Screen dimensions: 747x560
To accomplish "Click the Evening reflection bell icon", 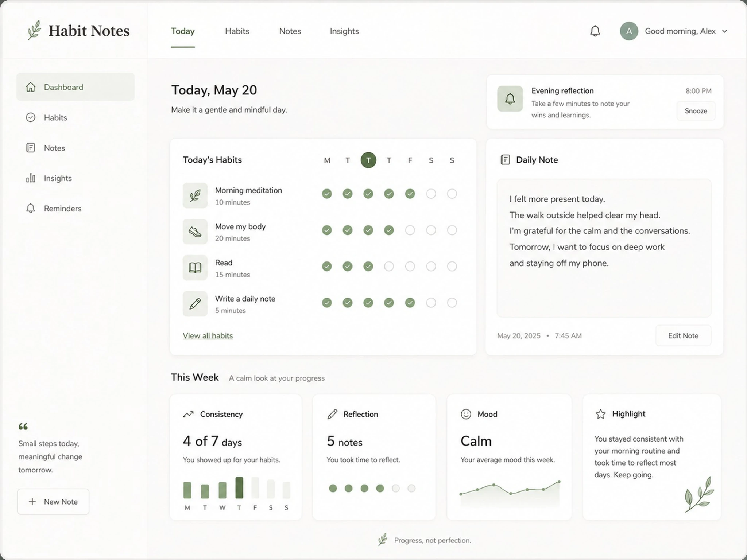I will (510, 98).
